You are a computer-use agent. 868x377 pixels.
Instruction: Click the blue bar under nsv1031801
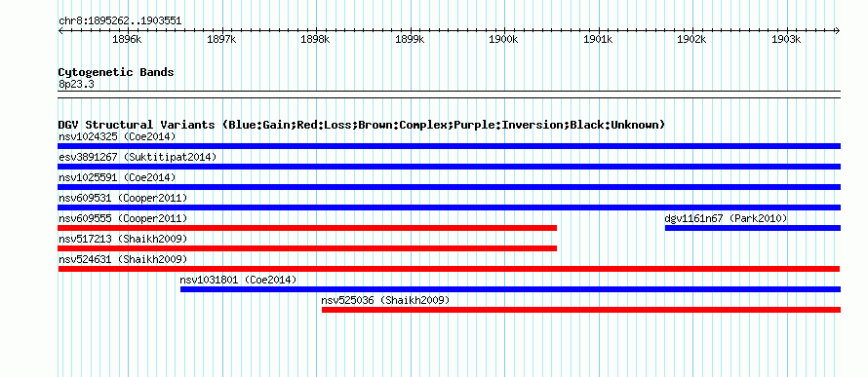pyautogui.click(x=510, y=289)
